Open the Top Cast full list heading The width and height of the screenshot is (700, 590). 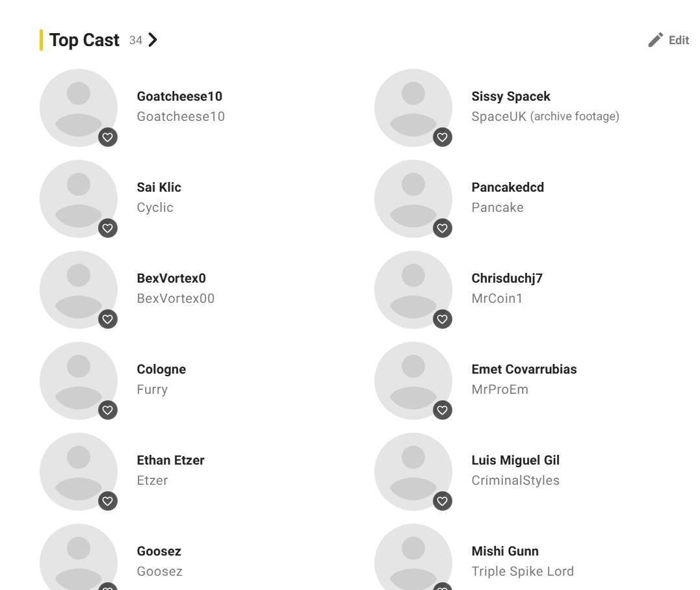click(x=84, y=40)
